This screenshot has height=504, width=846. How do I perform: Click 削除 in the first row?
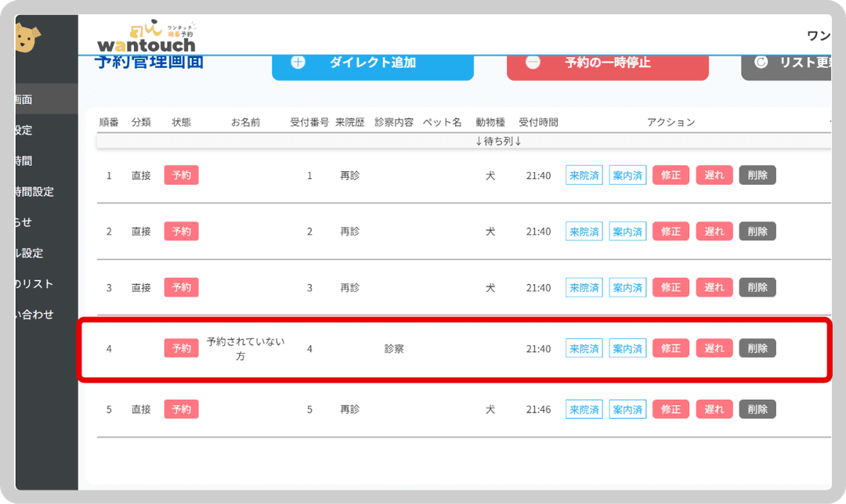click(x=757, y=175)
